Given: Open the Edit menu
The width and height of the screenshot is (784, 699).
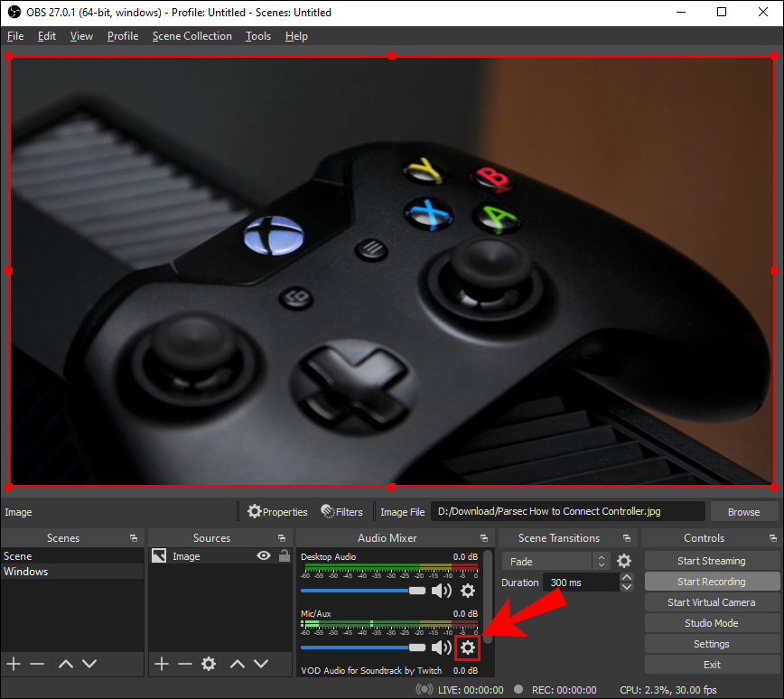Looking at the screenshot, I should pos(46,36).
